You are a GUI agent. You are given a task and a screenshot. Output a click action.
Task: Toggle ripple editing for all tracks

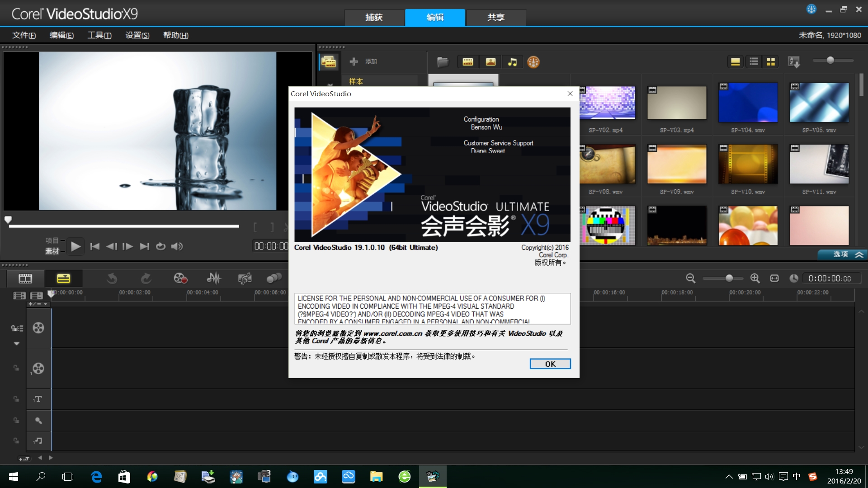coord(17,328)
